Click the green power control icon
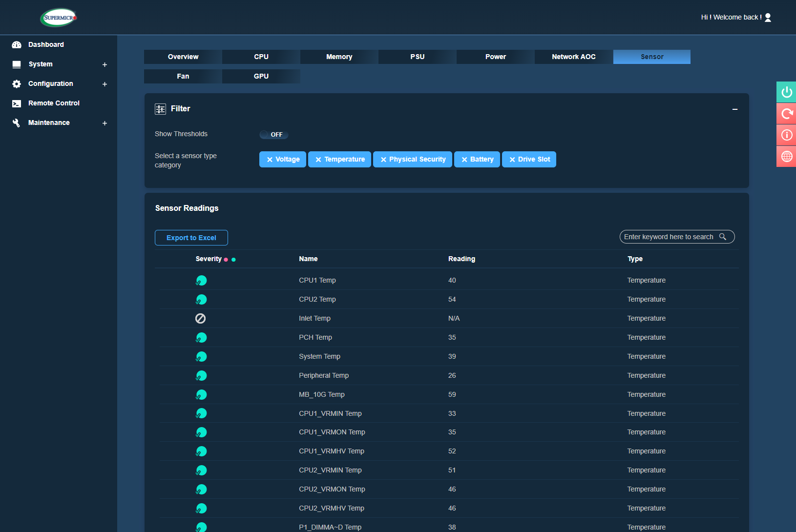The image size is (796, 532). click(786, 92)
